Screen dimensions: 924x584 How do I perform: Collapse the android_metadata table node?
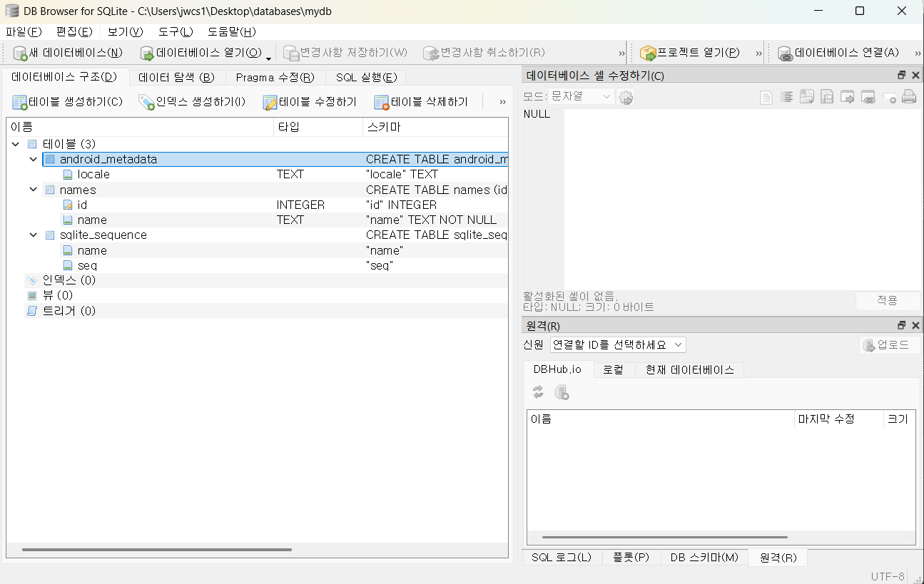[x=33, y=159]
